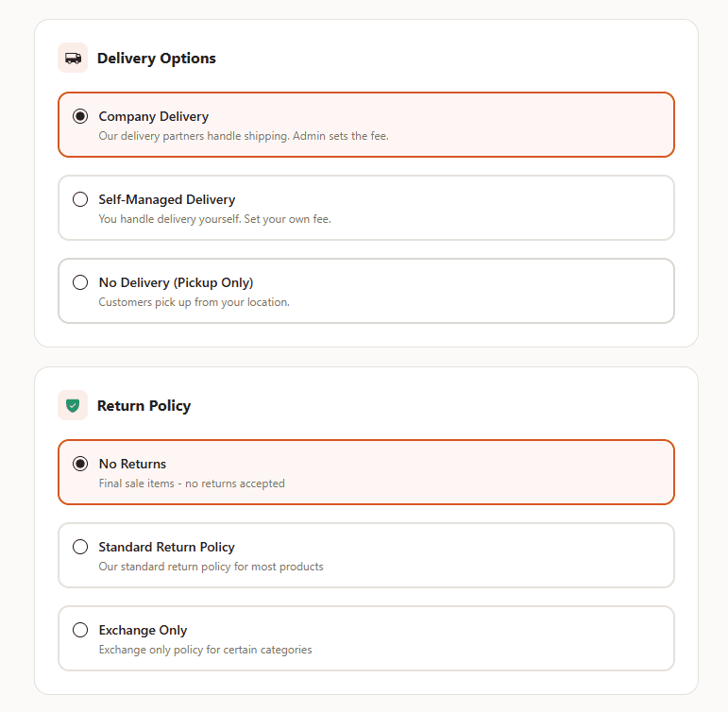The image size is (728, 712).
Task: Click description "Final sale items - no returns accepted"
Action: pos(192,483)
